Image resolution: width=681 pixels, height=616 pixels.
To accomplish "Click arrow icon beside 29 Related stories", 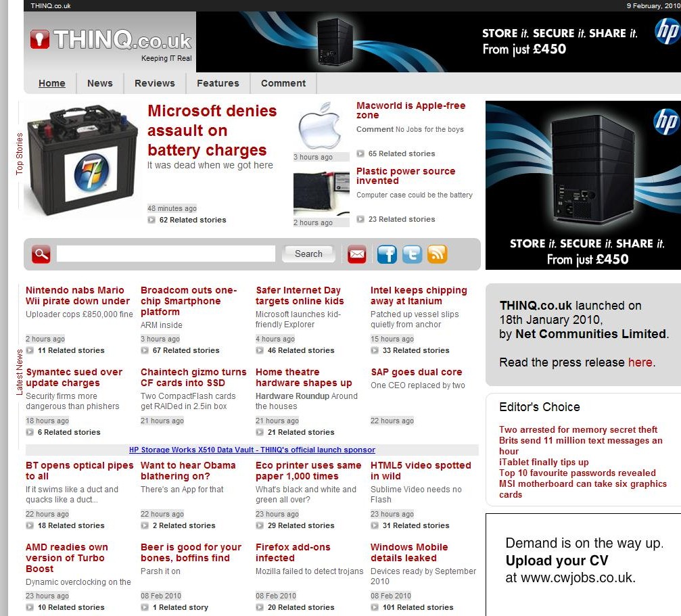I will pos(259,525).
